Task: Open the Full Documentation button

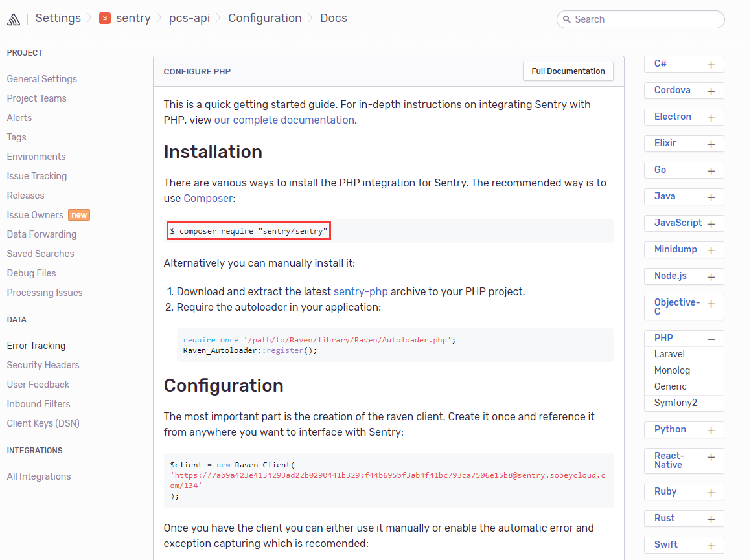Action: [x=568, y=71]
